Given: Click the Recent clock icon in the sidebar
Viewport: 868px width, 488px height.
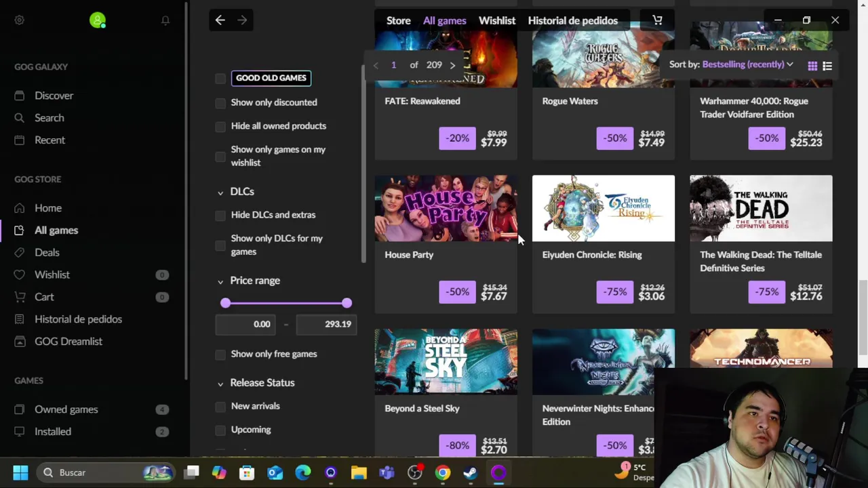Looking at the screenshot, I should (20, 140).
